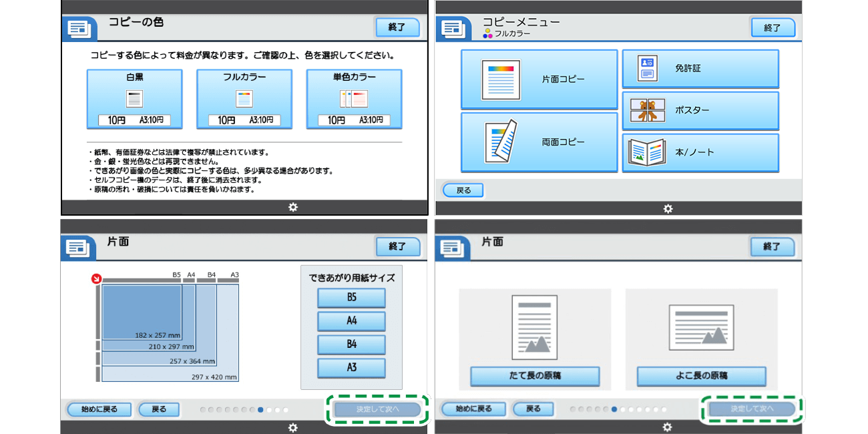Select the 白黒 black-and-white copy color option
Image resolution: width=868 pixels, height=434 pixels.
134,99
